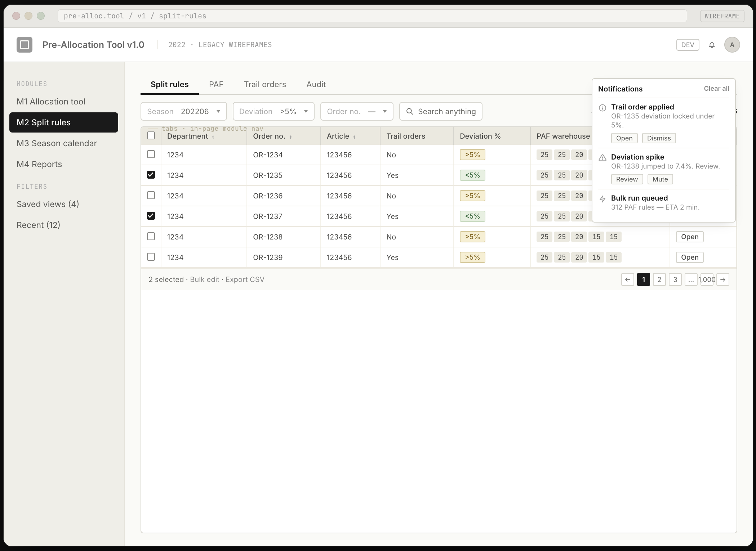
Task: Uncheck the OR-1235 row checkbox
Action: pos(151,175)
